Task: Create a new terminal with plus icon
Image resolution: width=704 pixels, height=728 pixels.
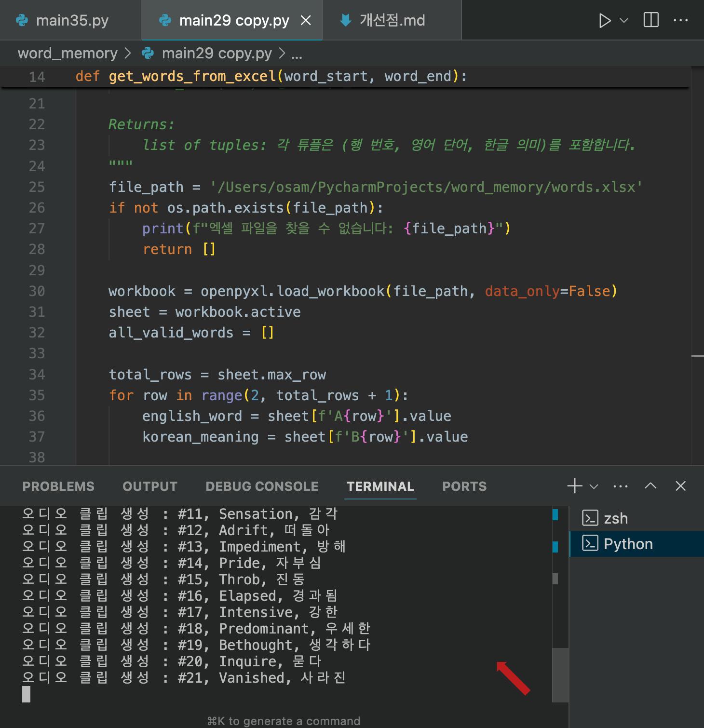Action: pyautogui.click(x=575, y=486)
